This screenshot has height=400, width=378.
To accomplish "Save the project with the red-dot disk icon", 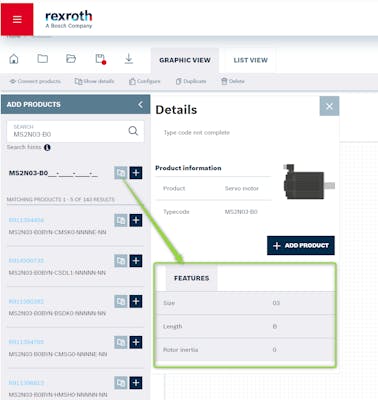I will point(100,59).
